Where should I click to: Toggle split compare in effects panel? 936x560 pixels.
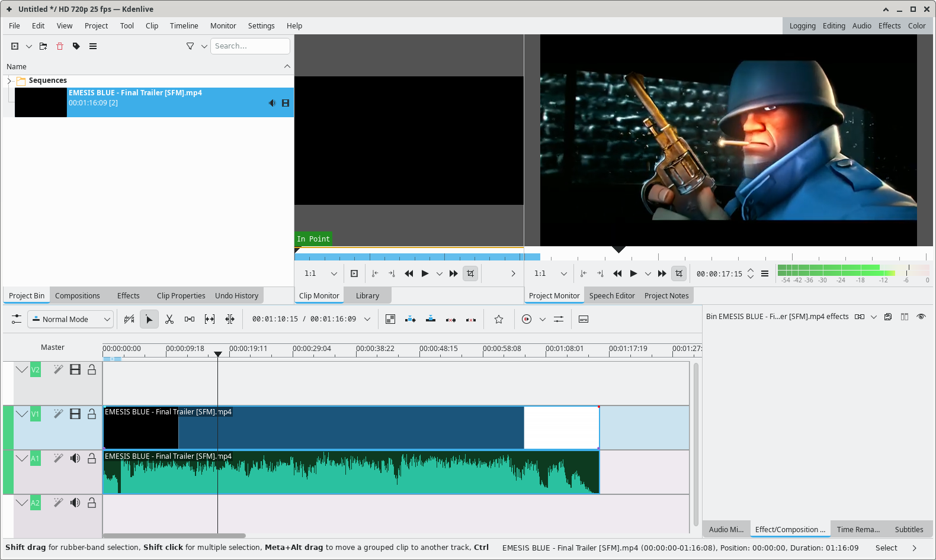pos(905,317)
